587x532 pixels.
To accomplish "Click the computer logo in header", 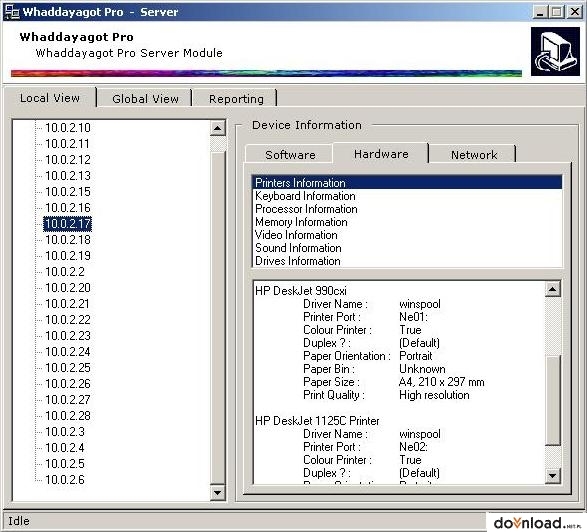I will [555, 51].
